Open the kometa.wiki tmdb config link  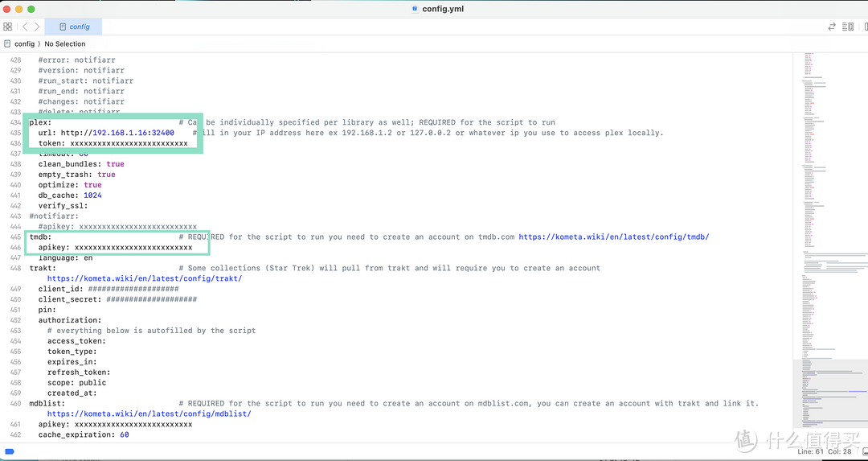(x=613, y=237)
